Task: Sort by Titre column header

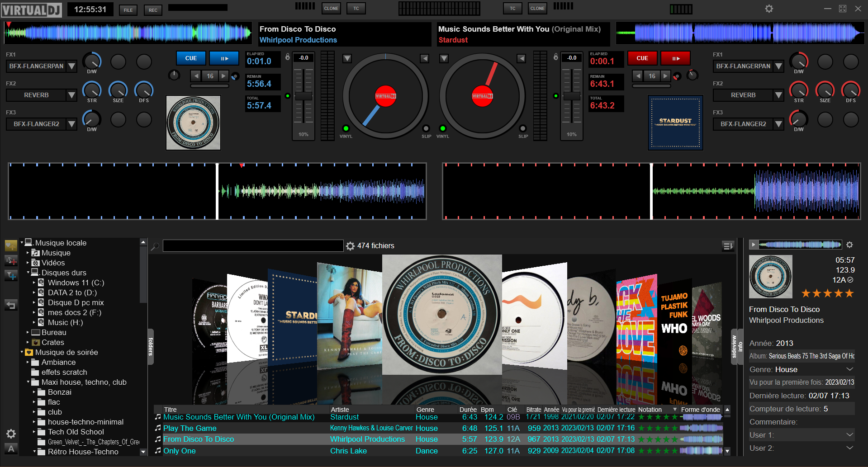Action: tap(170, 410)
